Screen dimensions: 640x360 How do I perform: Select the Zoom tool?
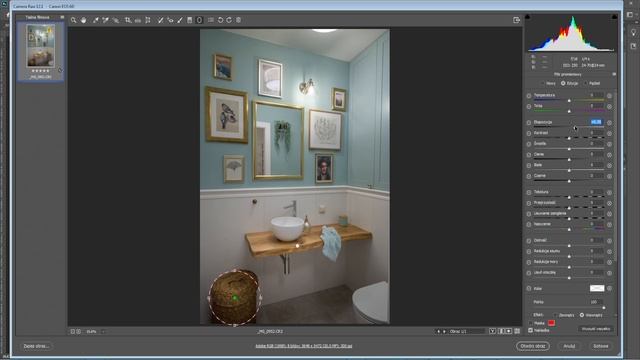pyautogui.click(x=73, y=20)
